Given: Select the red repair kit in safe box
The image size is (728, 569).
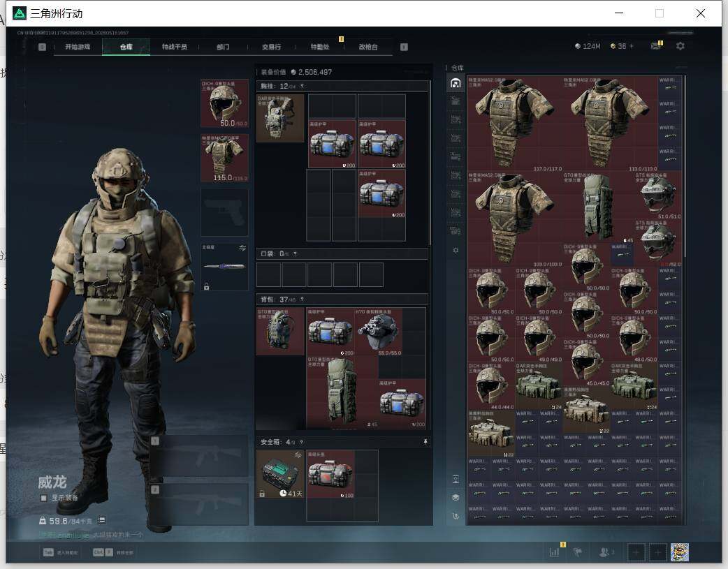Looking at the screenshot, I should 330,474.
